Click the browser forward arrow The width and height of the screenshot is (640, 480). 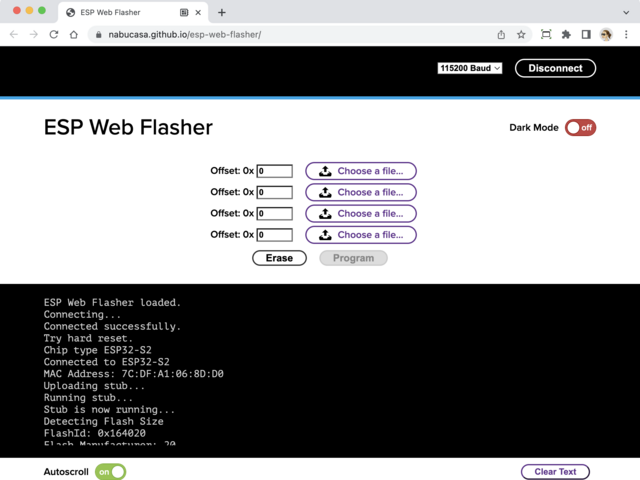pos(34,35)
